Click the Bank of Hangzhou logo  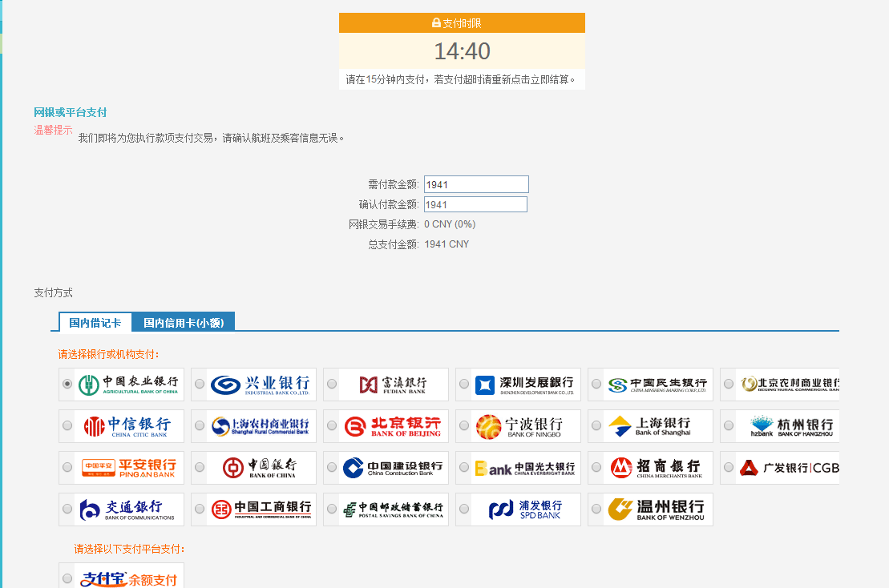tap(787, 426)
